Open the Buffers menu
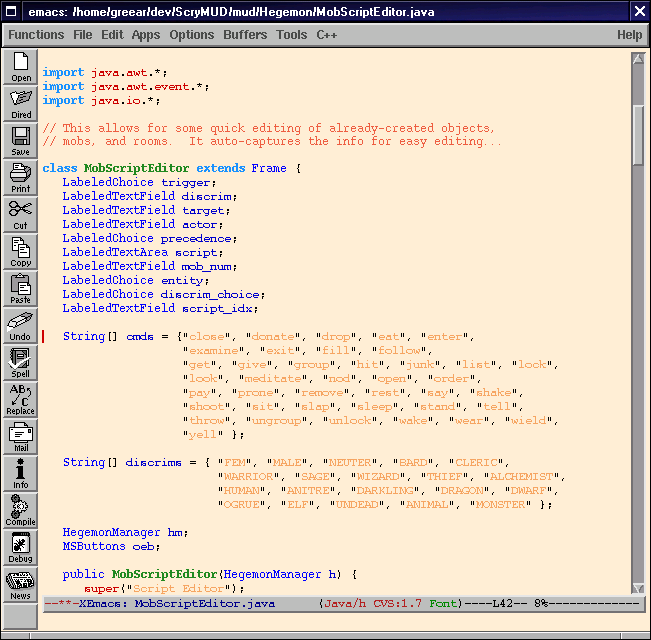The image size is (651, 640). point(245,35)
